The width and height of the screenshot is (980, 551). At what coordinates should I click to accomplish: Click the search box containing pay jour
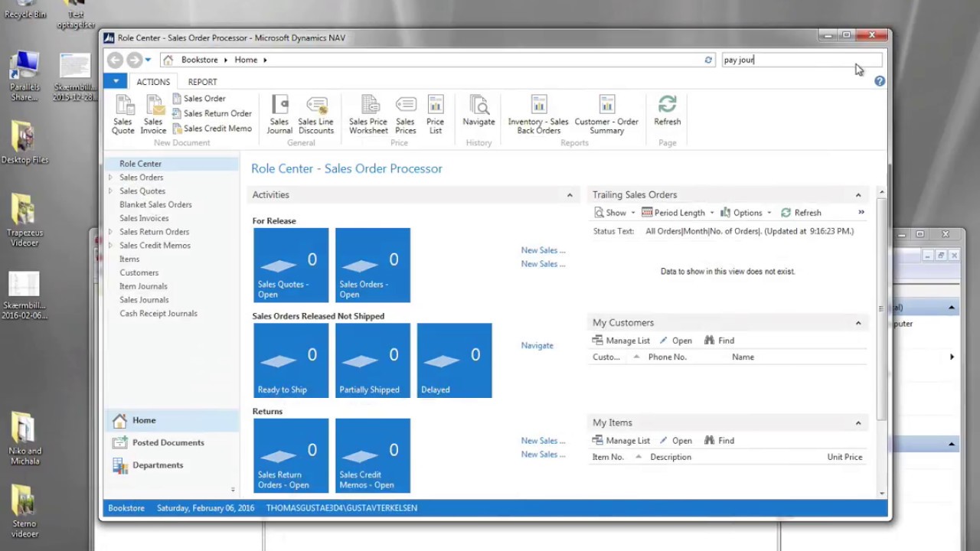point(802,60)
